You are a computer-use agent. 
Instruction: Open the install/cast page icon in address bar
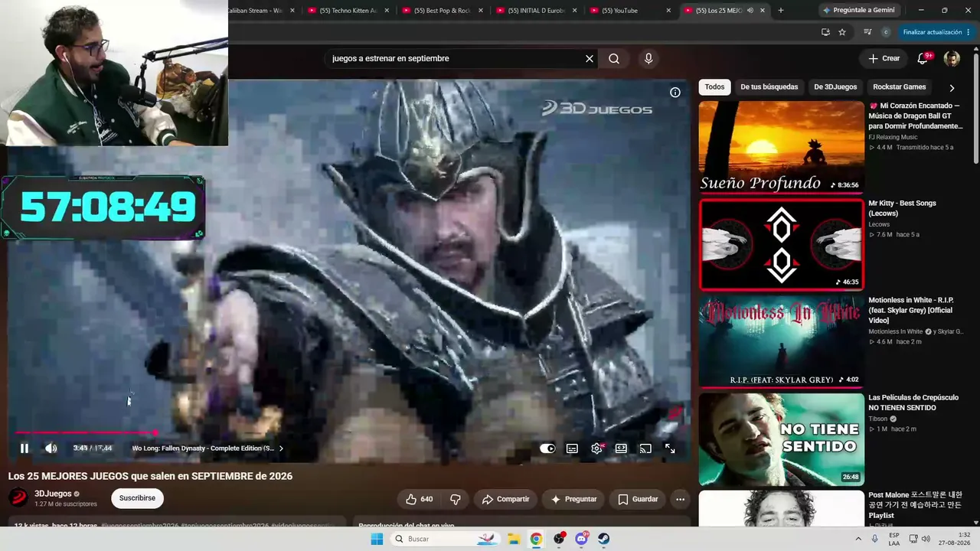click(825, 32)
